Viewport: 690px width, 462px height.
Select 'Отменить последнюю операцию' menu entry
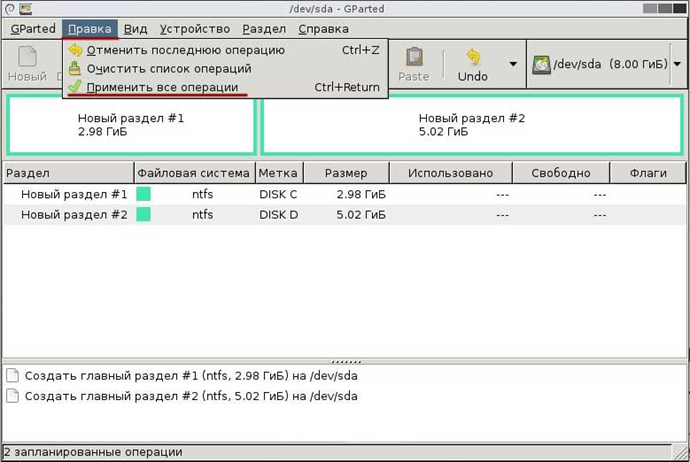pyautogui.click(x=185, y=50)
